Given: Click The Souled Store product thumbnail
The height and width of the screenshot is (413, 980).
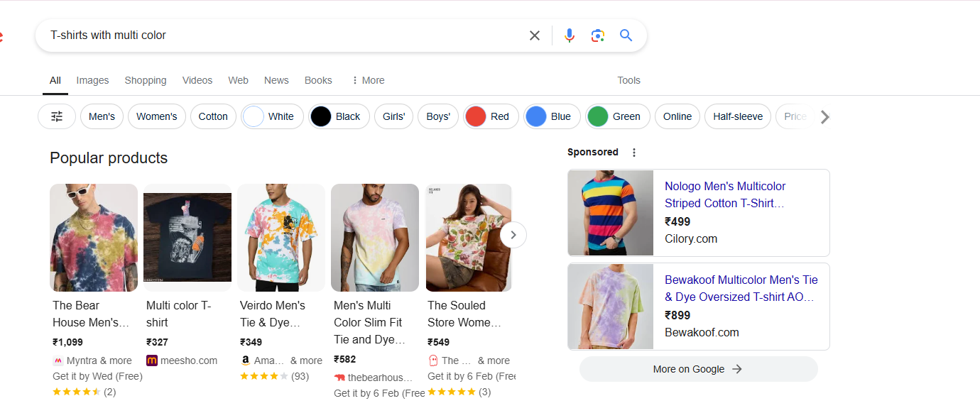Looking at the screenshot, I should coord(468,238).
